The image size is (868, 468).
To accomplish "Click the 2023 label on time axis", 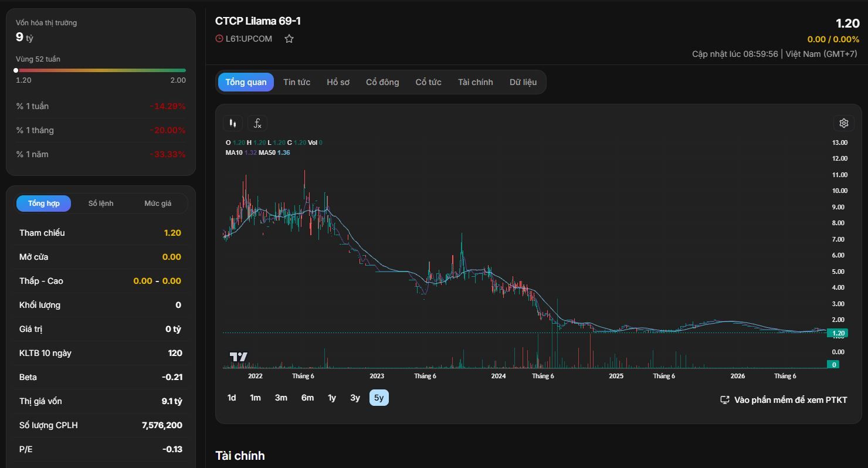I will (x=377, y=376).
